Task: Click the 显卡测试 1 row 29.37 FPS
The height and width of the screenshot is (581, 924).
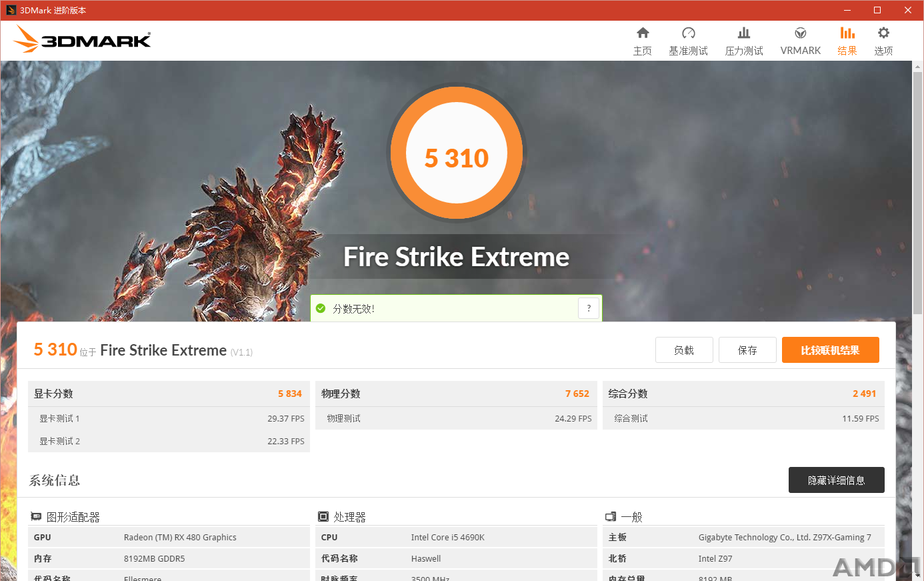Action: coord(169,418)
